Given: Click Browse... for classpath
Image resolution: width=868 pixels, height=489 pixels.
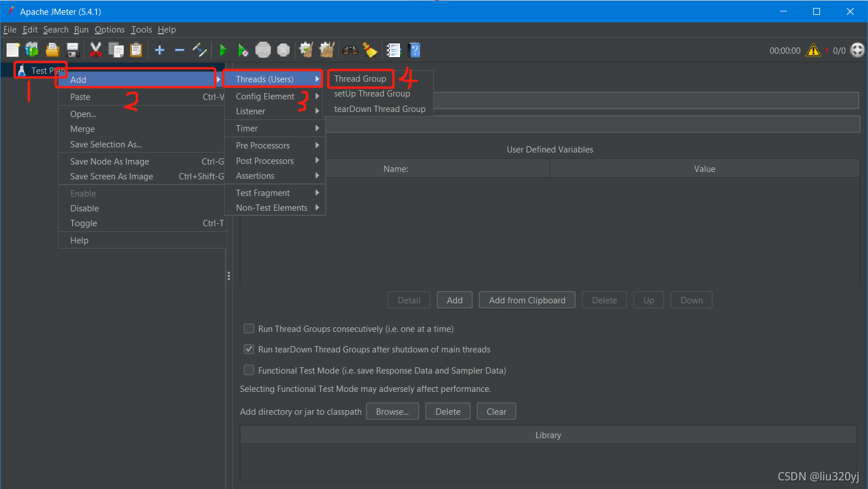Looking at the screenshot, I should tap(393, 412).
